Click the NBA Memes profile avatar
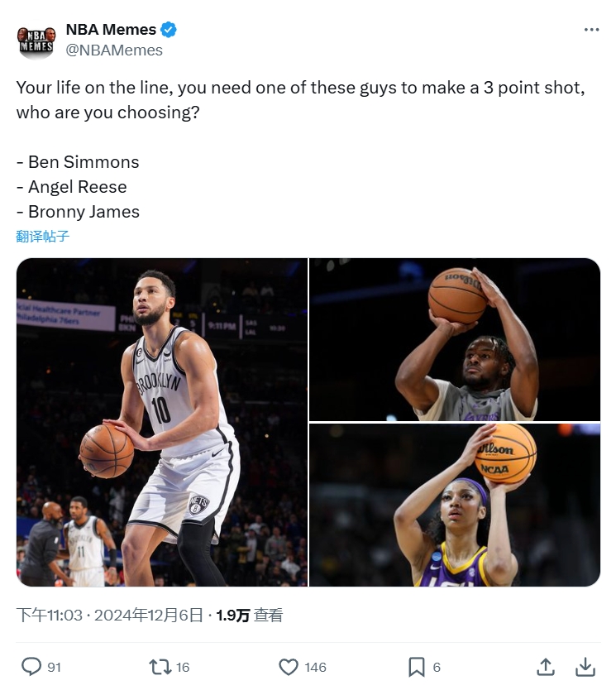This screenshot has width=616, height=690. click(x=36, y=40)
